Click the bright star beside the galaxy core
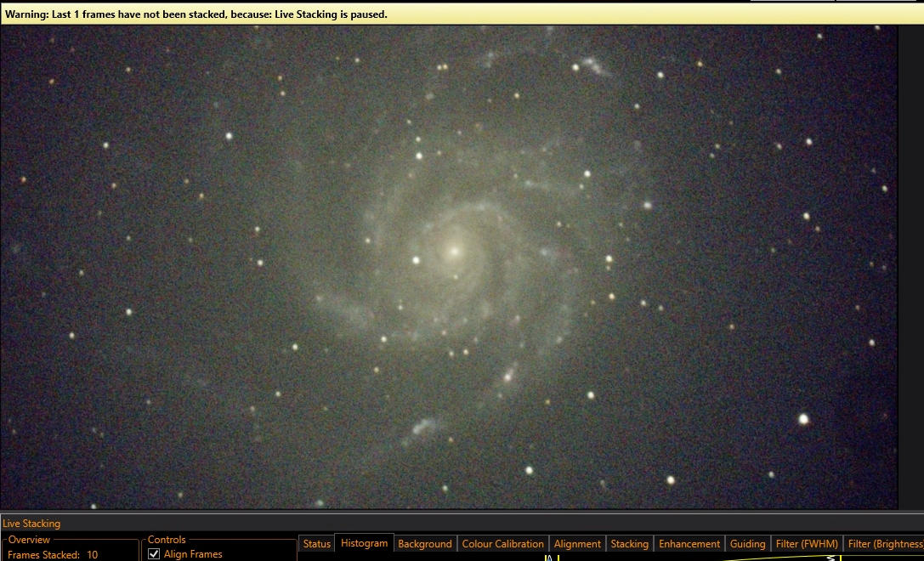This screenshot has height=561, width=924. (x=416, y=260)
